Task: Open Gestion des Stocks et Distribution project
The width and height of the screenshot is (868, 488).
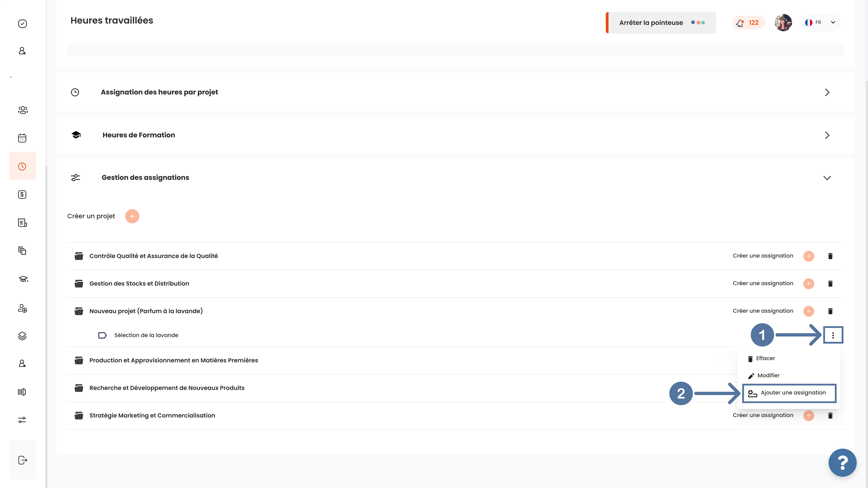Action: pyautogui.click(x=139, y=284)
